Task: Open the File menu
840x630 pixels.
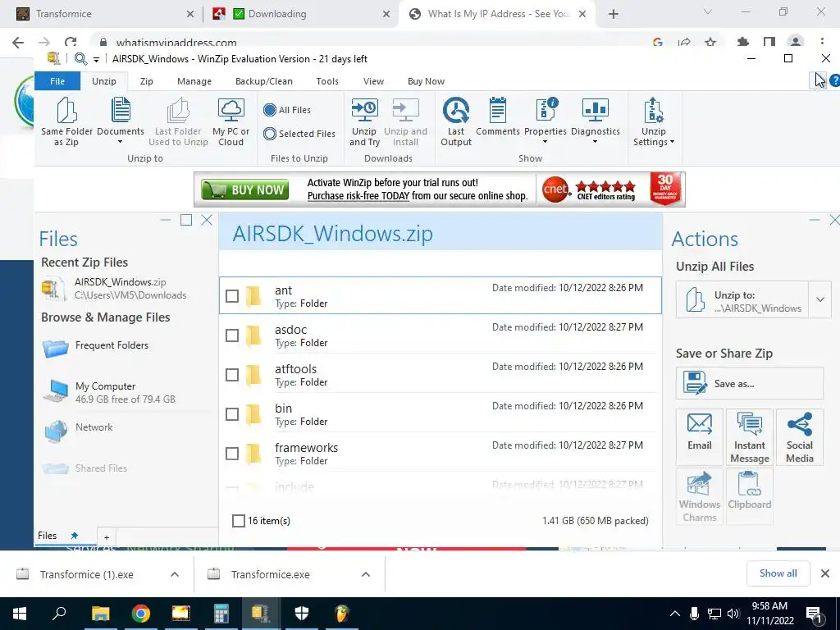Action: pos(57,81)
